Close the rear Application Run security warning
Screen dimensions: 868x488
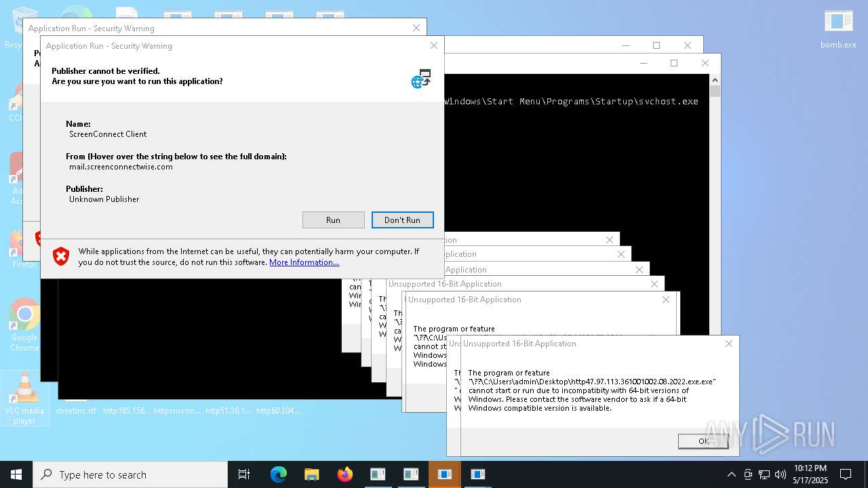coord(416,28)
